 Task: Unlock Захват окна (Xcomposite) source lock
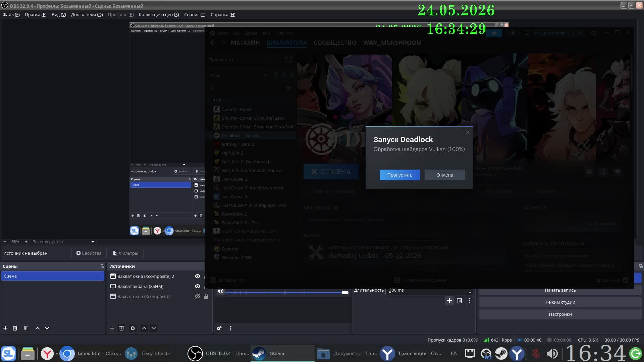pyautogui.click(x=206, y=296)
